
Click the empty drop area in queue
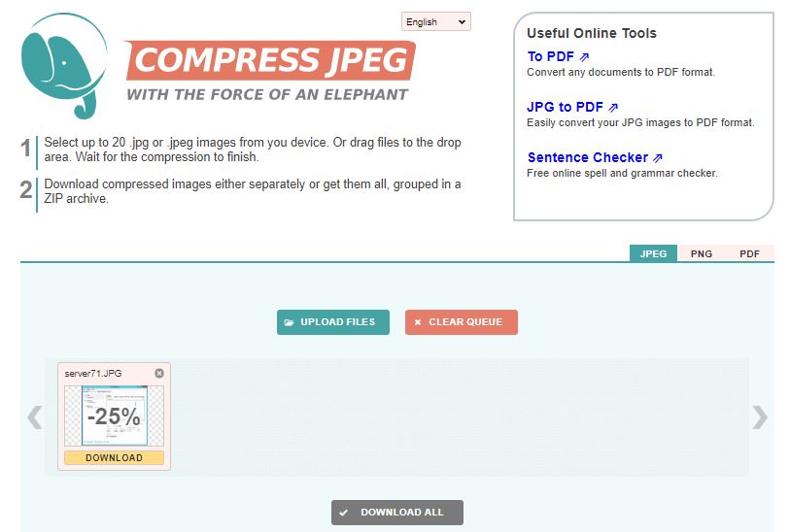pyautogui.click(x=457, y=417)
